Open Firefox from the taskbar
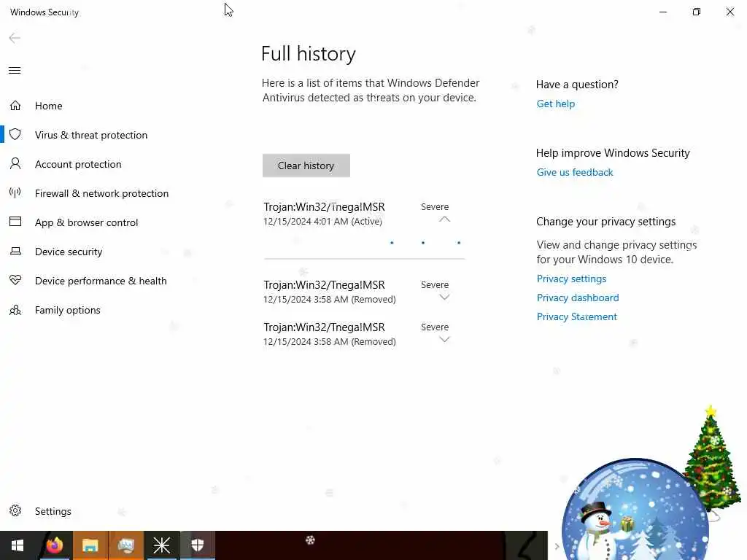 pos(54,545)
